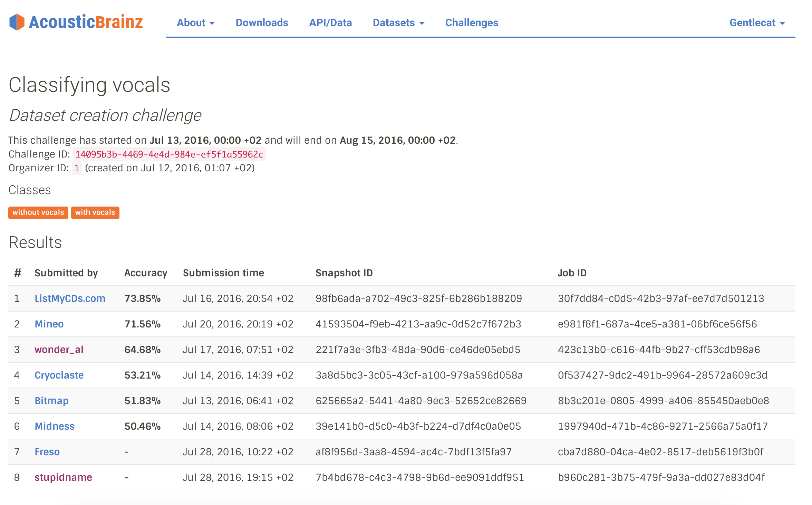
Task: Click submission time Jul 13, 2016, 06:41
Action: (x=238, y=401)
